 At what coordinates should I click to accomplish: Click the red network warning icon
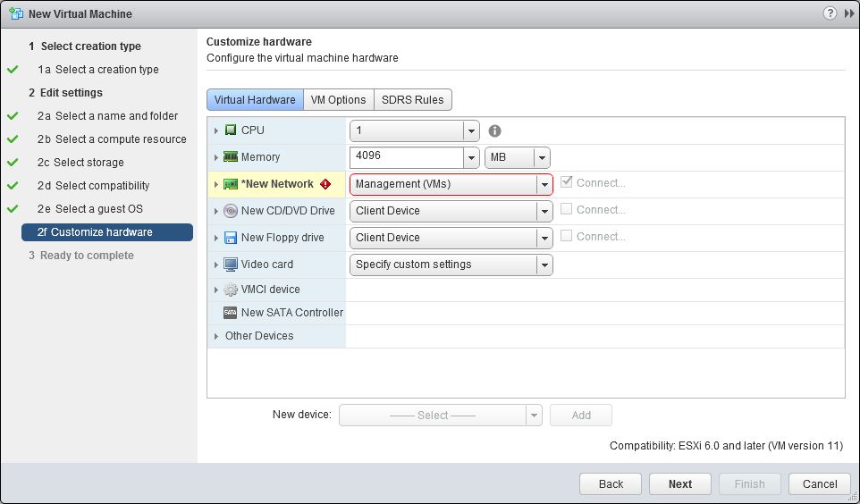[325, 184]
